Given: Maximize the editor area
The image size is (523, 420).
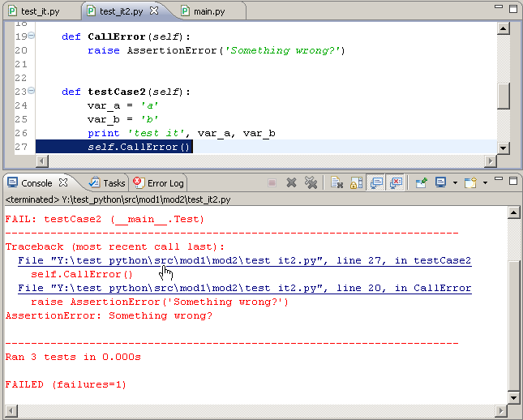Looking at the screenshot, I should point(513,9).
